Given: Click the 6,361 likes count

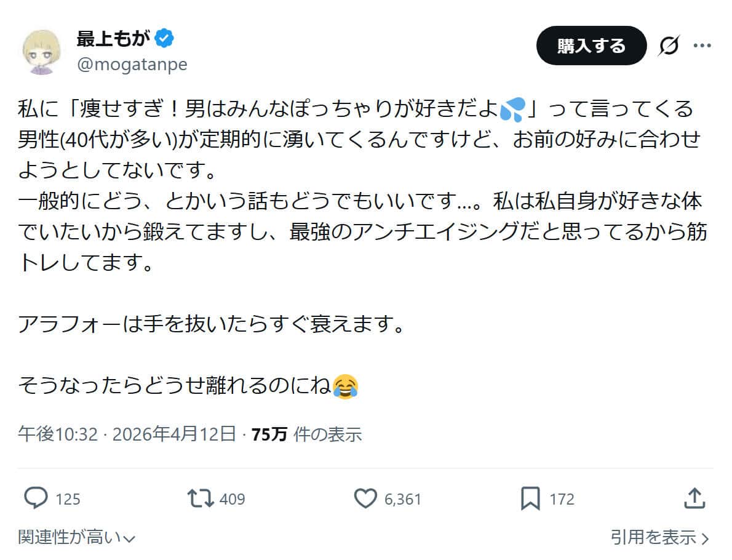Looking at the screenshot, I should (x=403, y=498).
